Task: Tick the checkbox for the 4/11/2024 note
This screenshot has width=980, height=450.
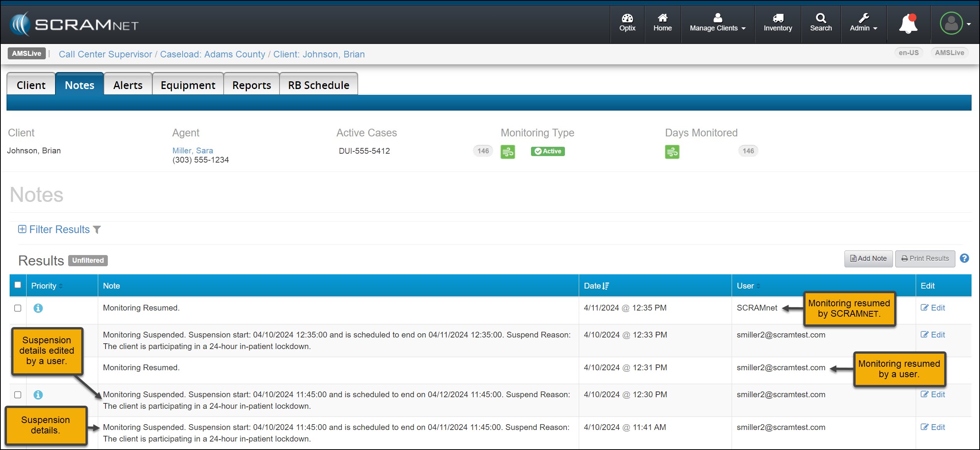Action: coord(18,308)
